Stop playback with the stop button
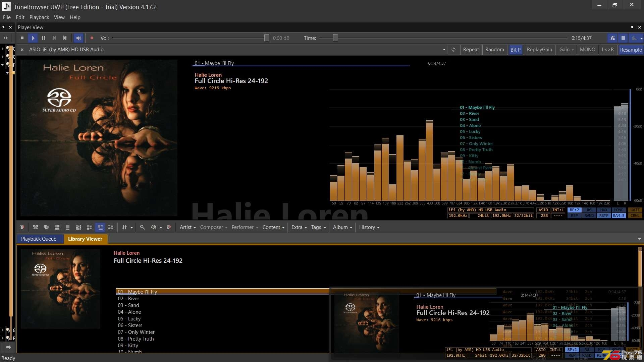644x362 pixels. tap(22, 38)
